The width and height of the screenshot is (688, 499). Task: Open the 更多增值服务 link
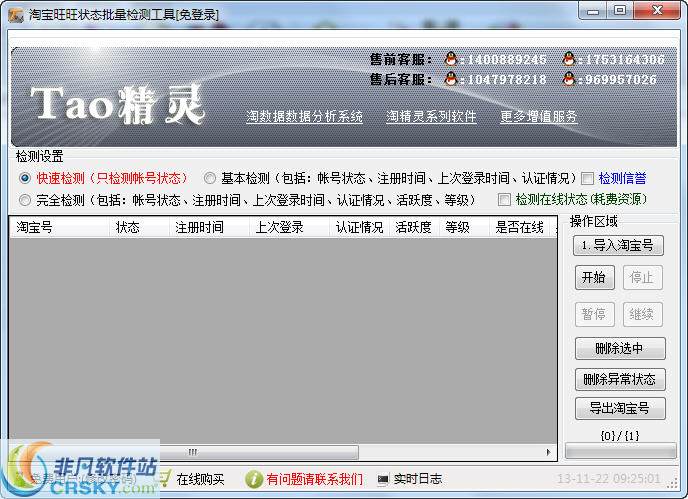coord(539,116)
